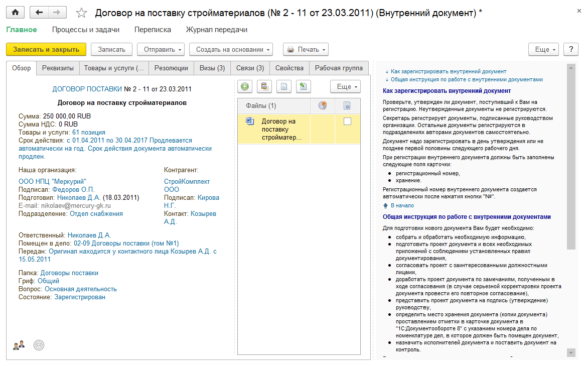
Task: Click the Записать и закрыть button
Action: click(x=46, y=49)
